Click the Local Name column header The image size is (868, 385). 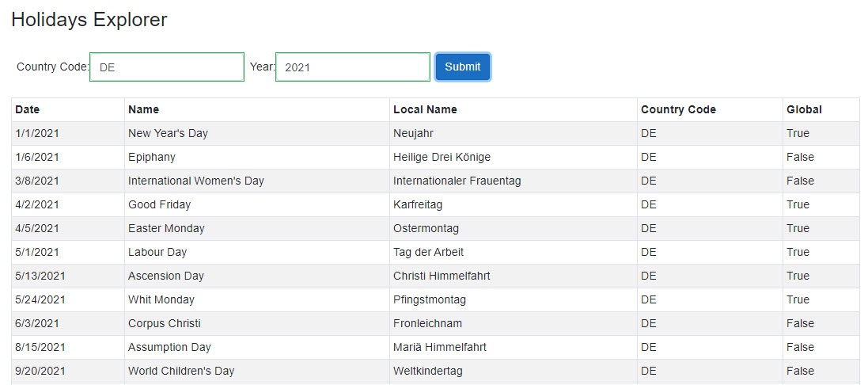[x=425, y=109]
